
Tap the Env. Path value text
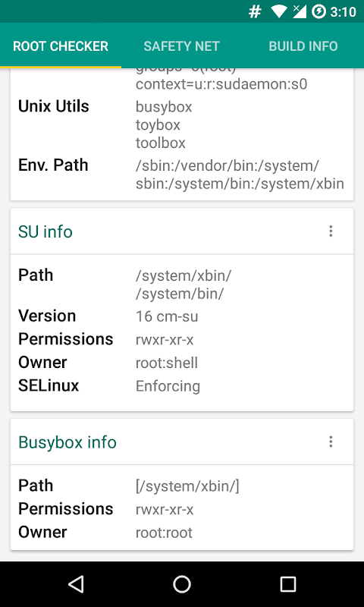point(240,175)
